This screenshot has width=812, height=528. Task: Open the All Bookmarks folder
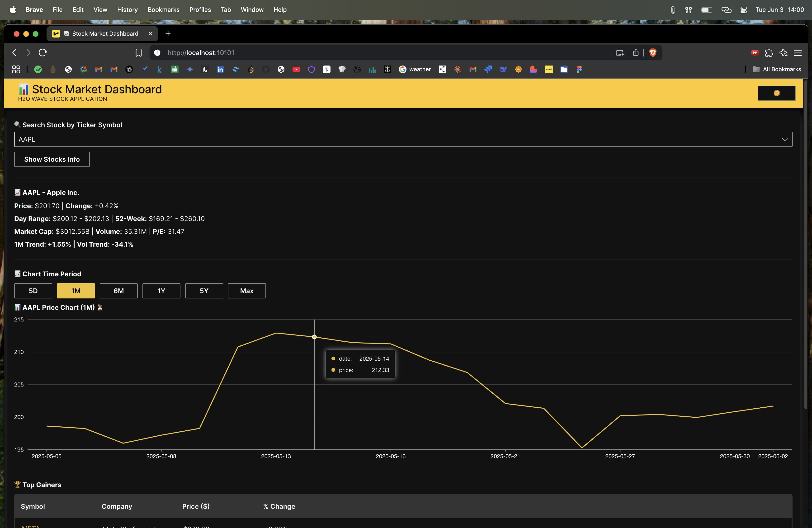point(777,69)
